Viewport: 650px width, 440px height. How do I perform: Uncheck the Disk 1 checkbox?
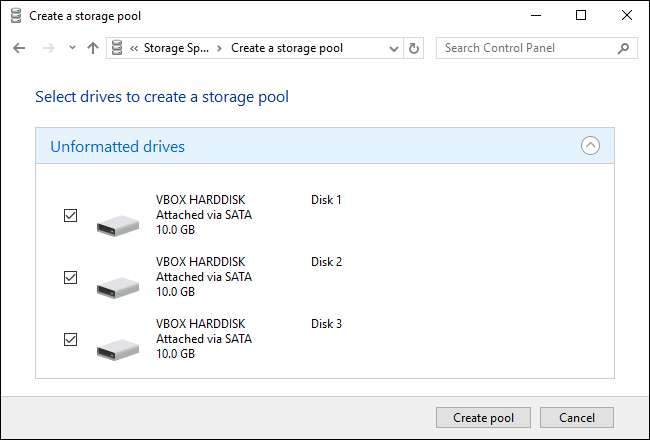pyautogui.click(x=70, y=215)
